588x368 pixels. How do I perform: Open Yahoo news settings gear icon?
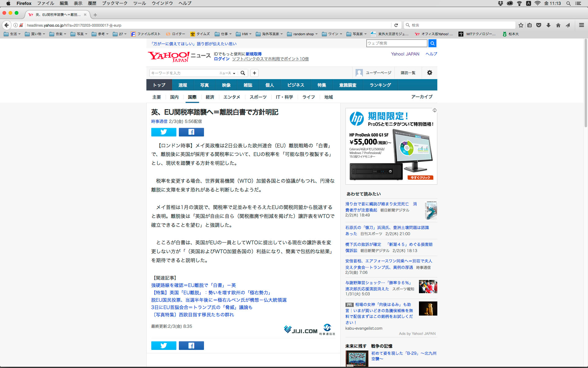pyautogui.click(x=429, y=73)
